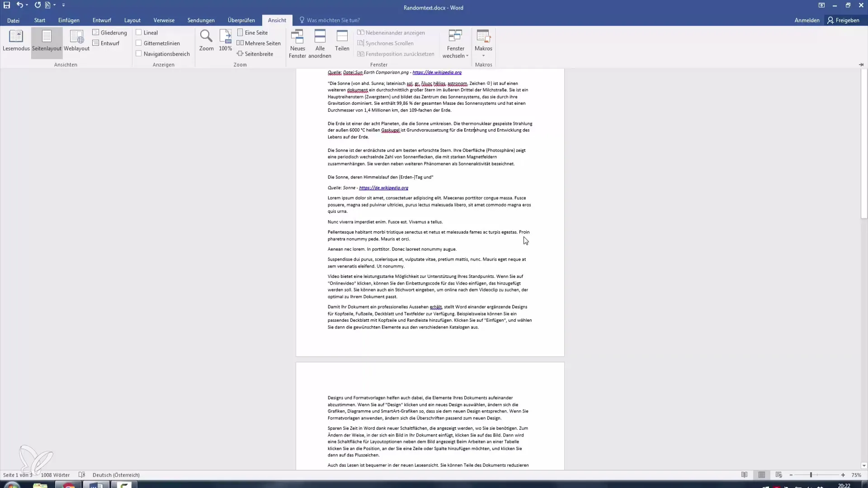Click the '1008 Wörter' word count

55,475
